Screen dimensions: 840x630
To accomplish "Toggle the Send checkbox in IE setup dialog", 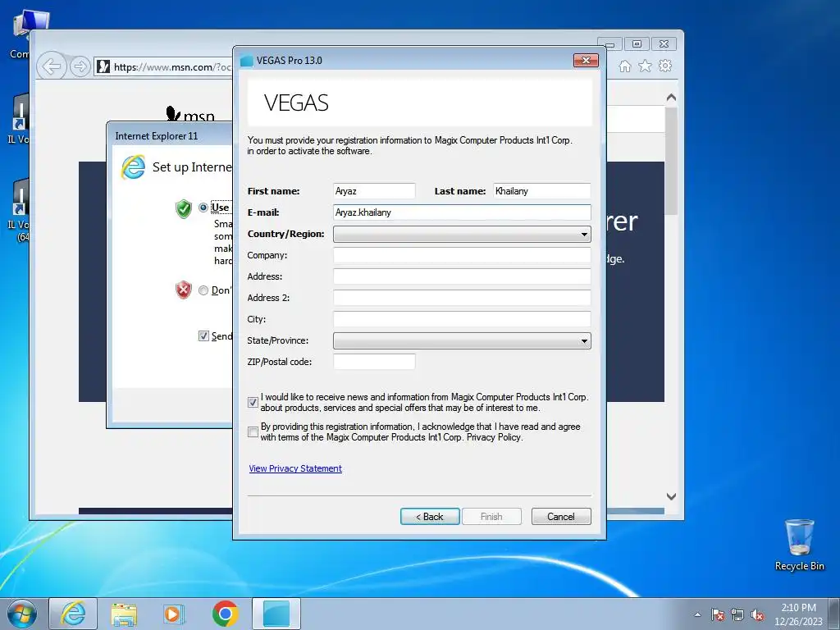I will tap(203, 336).
